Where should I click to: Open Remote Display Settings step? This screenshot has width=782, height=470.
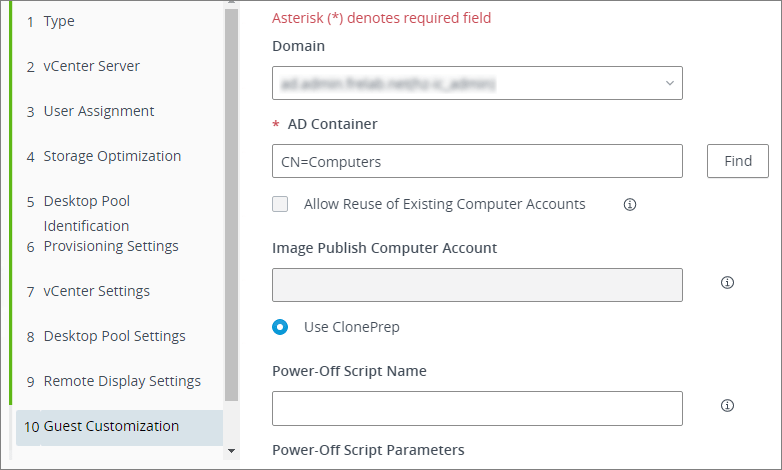pos(121,381)
